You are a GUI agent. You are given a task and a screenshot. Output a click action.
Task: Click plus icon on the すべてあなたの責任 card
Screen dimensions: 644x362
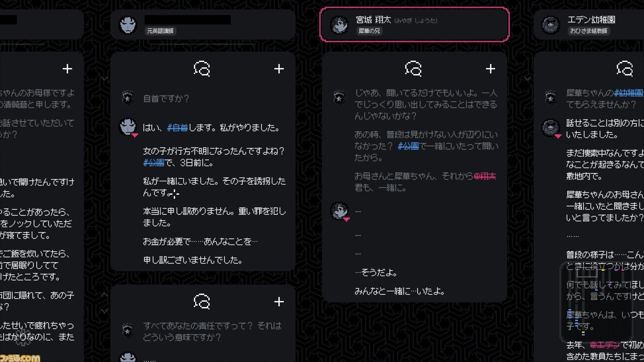click(x=279, y=302)
